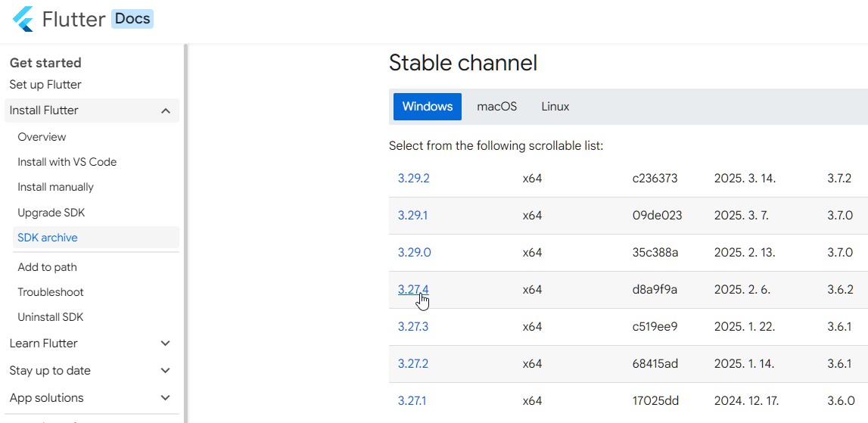Click the release date 2025. 2. 6.
The image size is (868, 423).
tap(742, 289)
